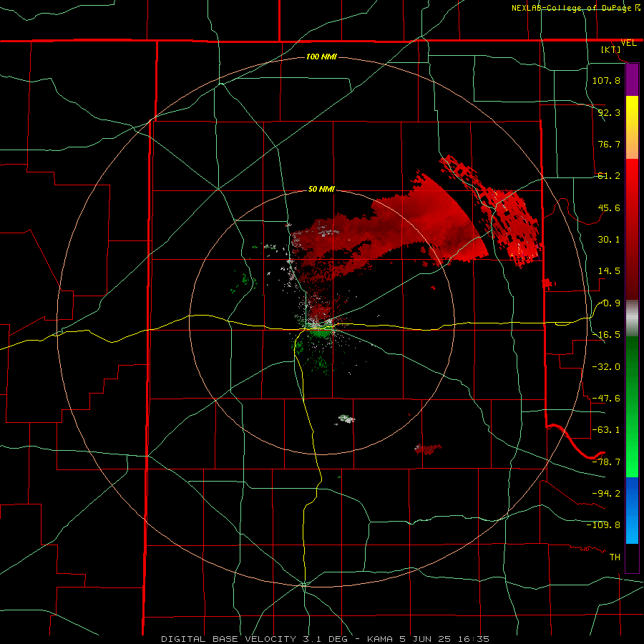Image resolution: width=644 pixels, height=644 pixels.
Task: Pick the red band of the velocity scale
Action: [632, 229]
